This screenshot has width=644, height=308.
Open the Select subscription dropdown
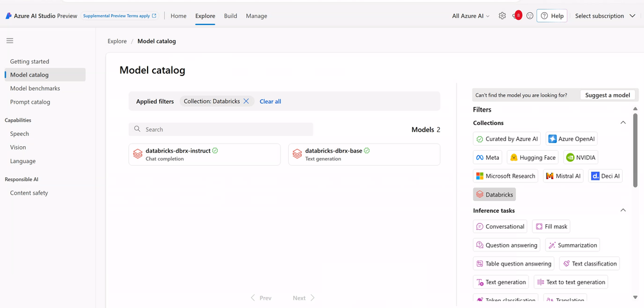[605, 16]
